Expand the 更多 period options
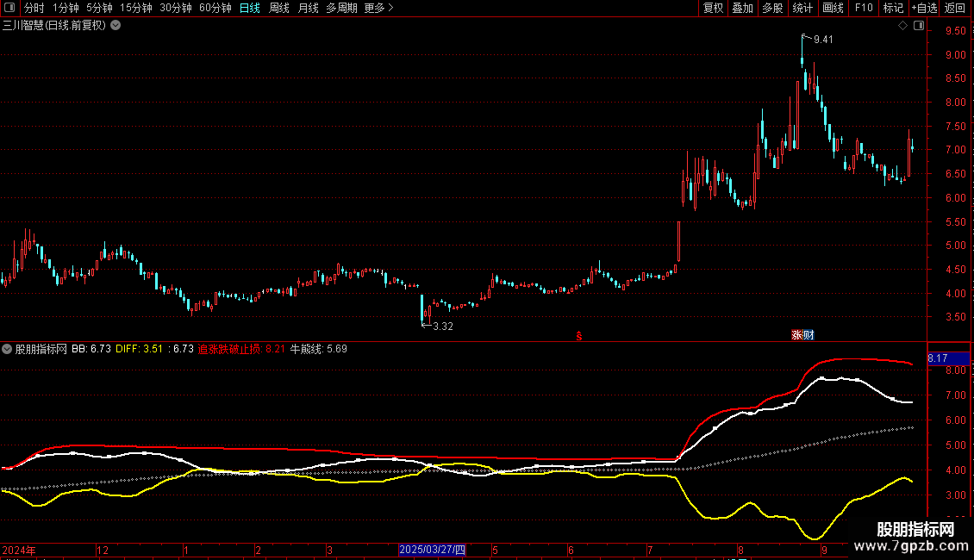 pos(378,8)
